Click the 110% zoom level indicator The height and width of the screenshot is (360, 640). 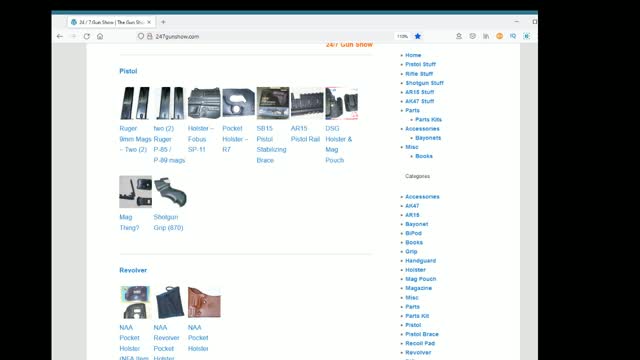coord(402,36)
